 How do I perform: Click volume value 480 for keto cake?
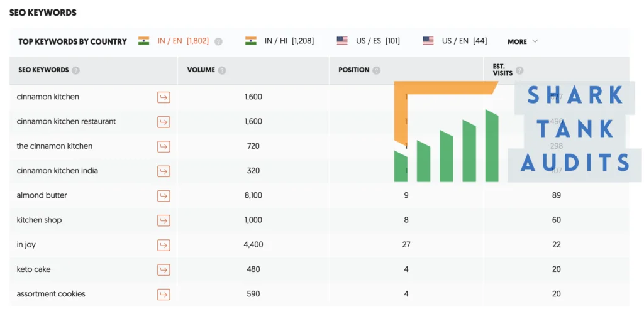pyautogui.click(x=253, y=269)
